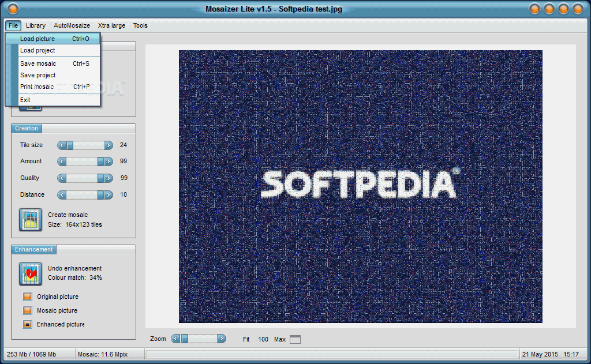Click the Colour match: 34% text
The image size is (591, 364).
(x=74, y=277)
